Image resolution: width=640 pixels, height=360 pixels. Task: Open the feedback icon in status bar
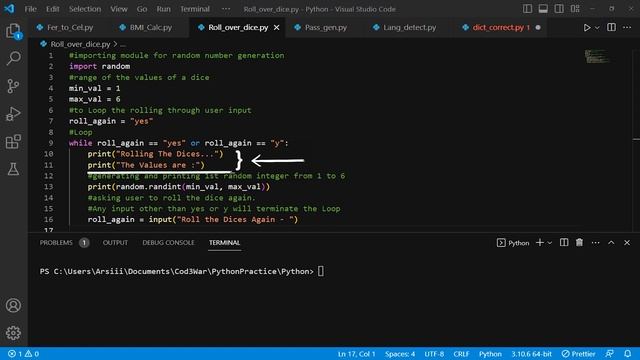pos(609,354)
